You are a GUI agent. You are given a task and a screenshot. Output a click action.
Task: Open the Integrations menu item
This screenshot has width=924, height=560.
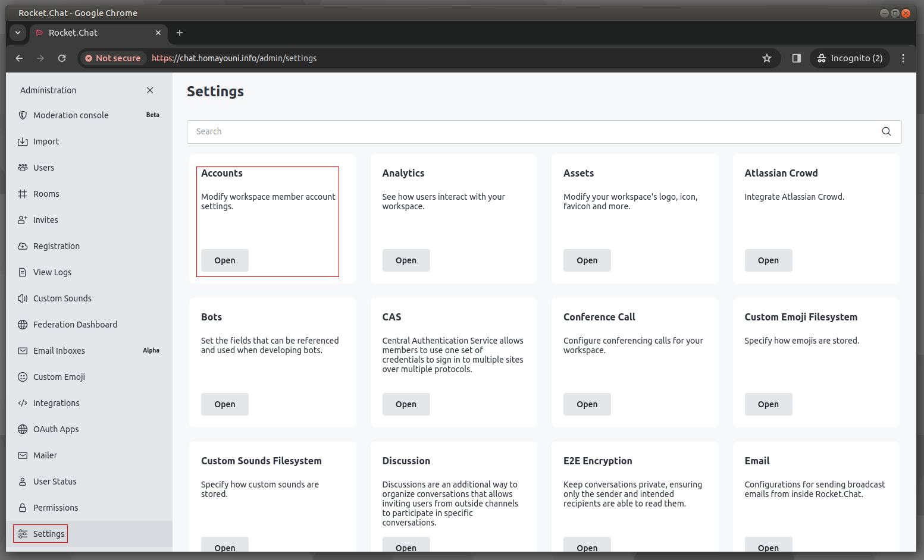coord(89,403)
